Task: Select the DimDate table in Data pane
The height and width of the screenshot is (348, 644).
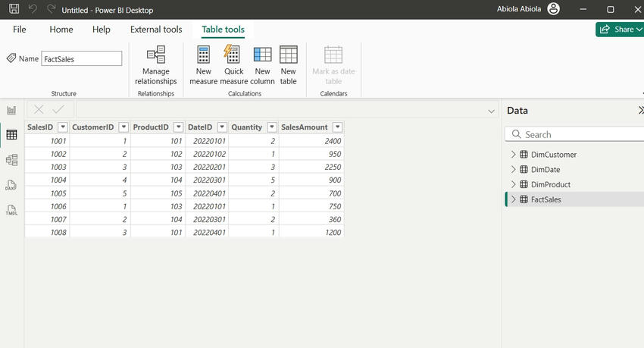Action: [x=545, y=169]
